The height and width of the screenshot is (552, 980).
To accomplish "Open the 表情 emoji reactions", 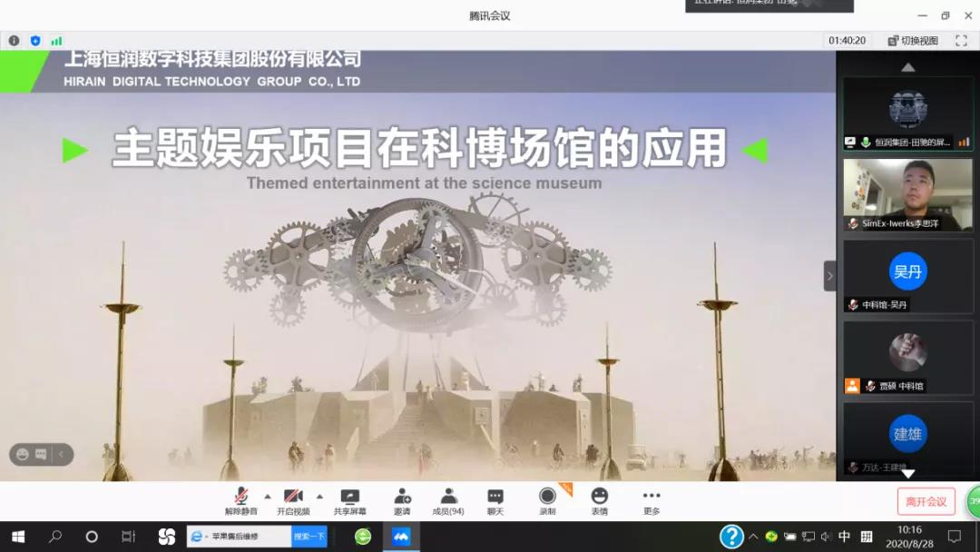I will click(599, 500).
